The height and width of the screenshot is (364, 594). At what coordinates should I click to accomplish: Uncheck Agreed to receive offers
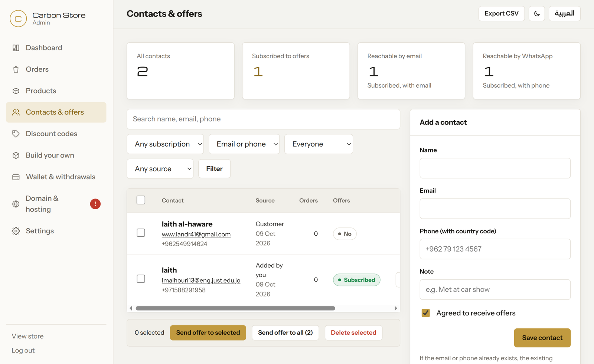(426, 313)
